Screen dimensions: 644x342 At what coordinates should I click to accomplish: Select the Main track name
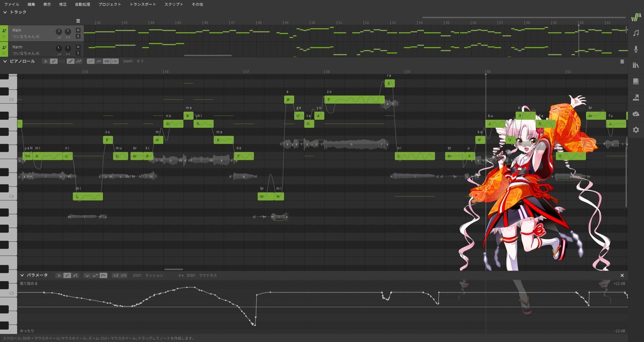tap(17, 30)
